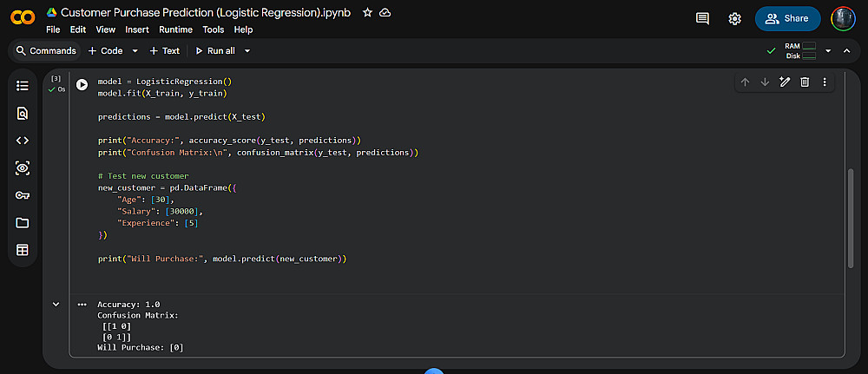Open find and replace in sidebar
The height and width of the screenshot is (374, 868).
coord(23,113)
